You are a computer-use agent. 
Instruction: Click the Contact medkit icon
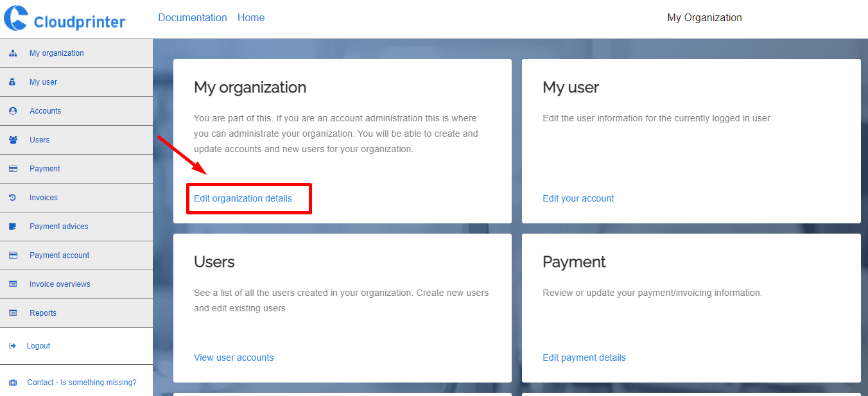[x=13, y=383]
